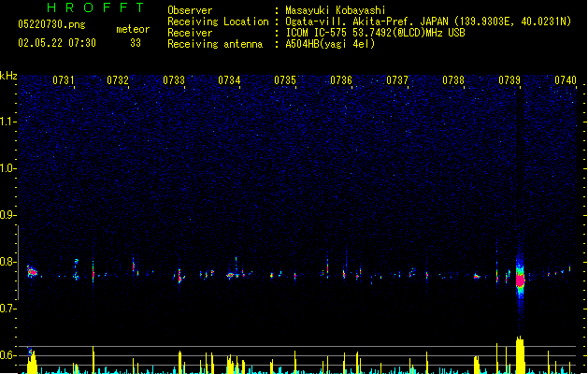Click the meteor count value 33

tap(136, 43)
